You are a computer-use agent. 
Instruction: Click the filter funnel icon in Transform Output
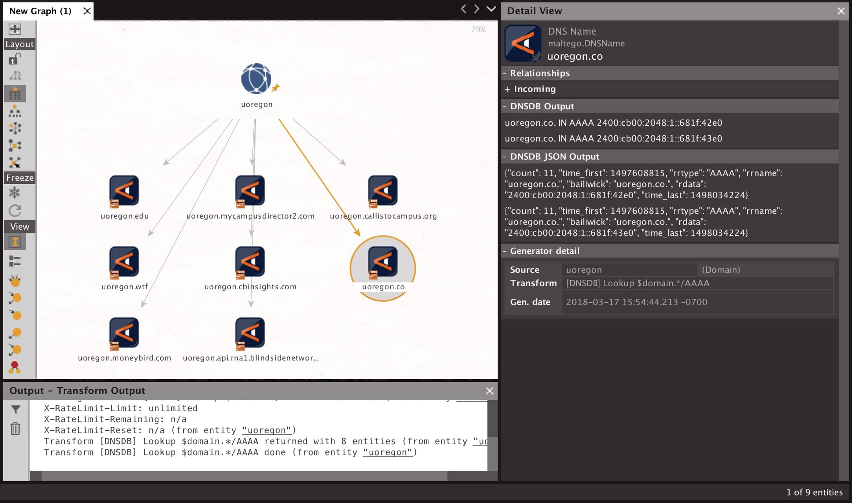pyautogui.click(x=15, y=410)
